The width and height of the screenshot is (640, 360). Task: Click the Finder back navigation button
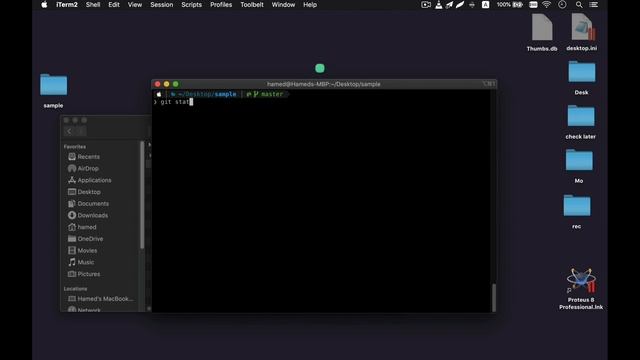coord(69,131)
